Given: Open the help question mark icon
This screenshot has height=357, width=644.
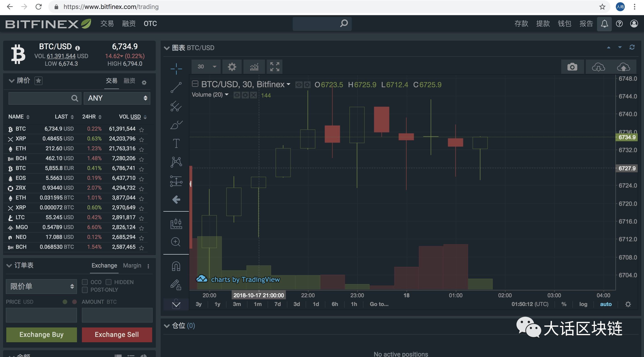Looking at the screenshot, I should (x=619, y=24).
